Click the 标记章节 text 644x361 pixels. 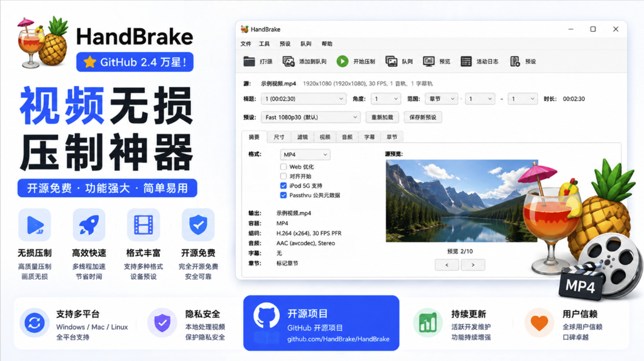(x=287, y=263)
